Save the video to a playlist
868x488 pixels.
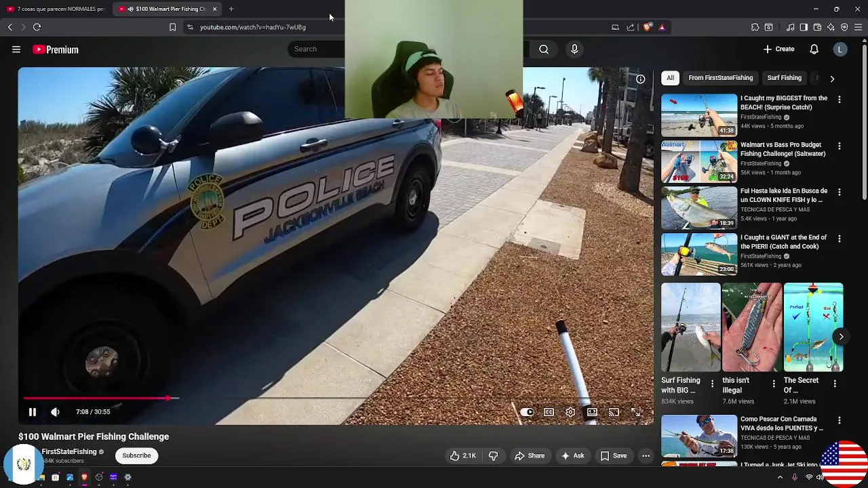[613, 455]
